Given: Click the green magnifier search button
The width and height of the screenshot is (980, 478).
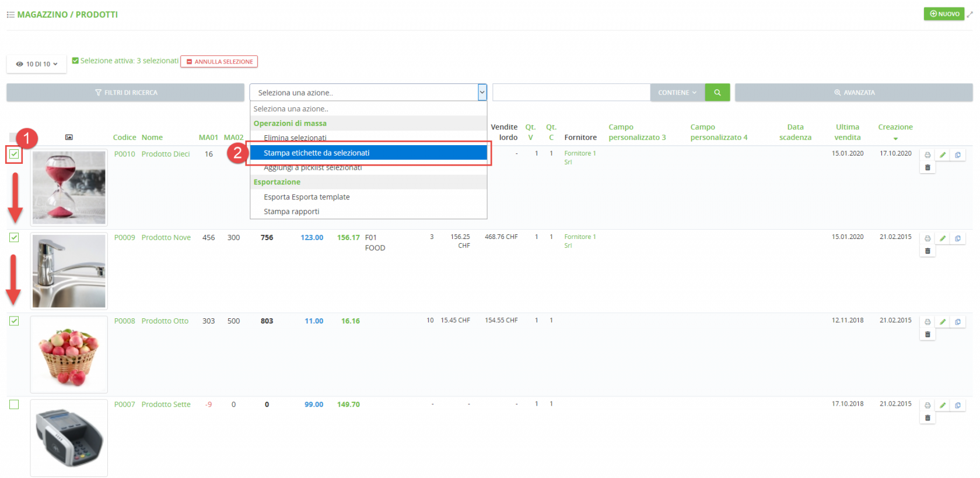Looking at the screenshot, I should tap(717, 93).
